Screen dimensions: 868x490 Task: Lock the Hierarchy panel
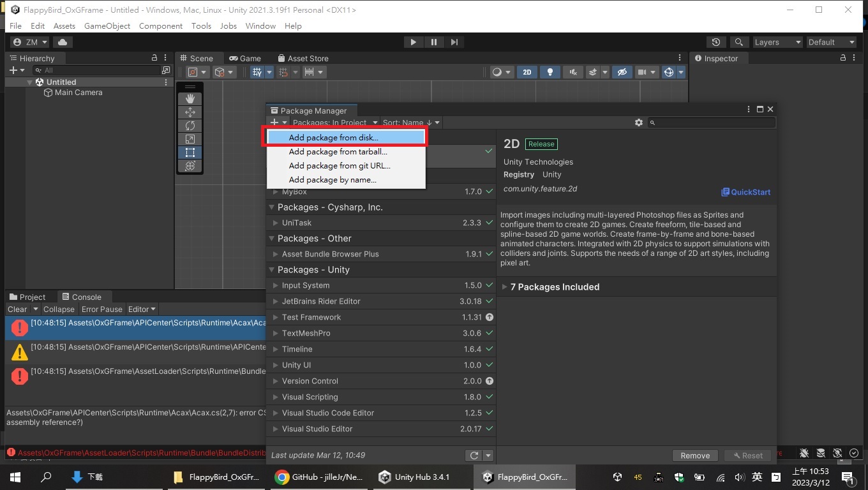[154, 57]
